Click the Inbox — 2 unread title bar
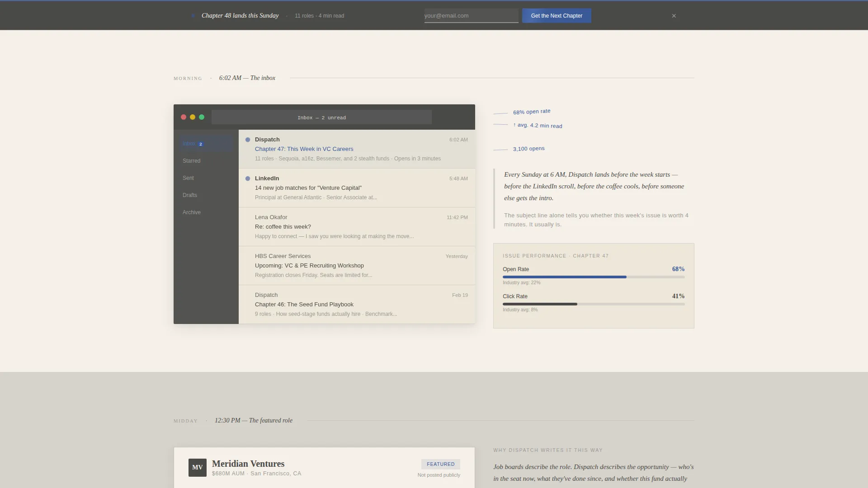 (321, 117)
